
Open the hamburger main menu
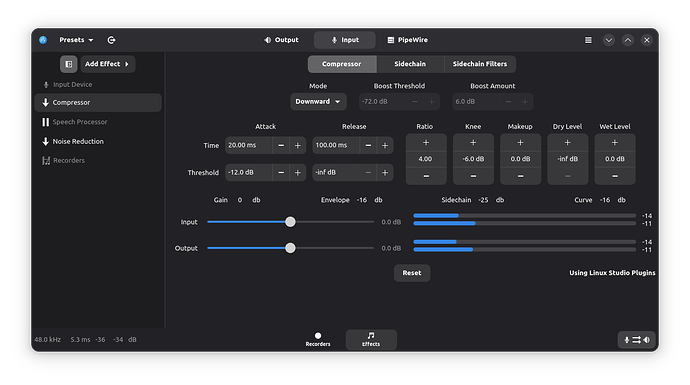coord(588,40)
